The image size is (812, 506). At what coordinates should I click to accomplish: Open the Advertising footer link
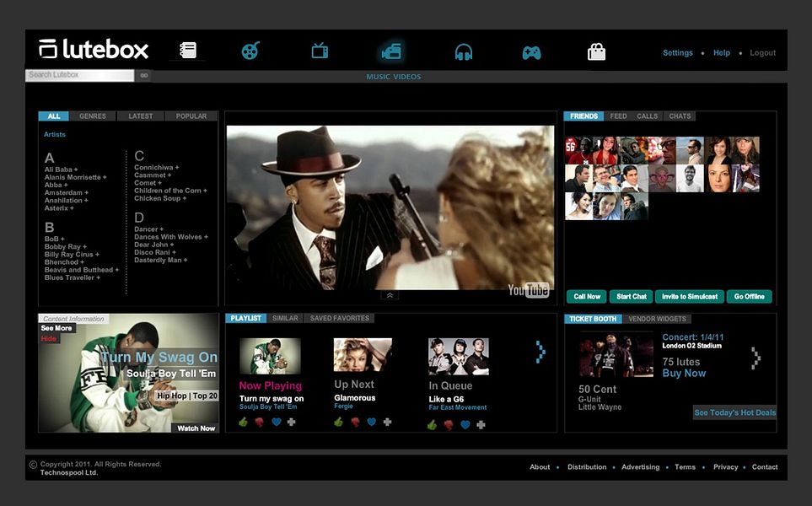pyautogui.click(x=641, y=466)
